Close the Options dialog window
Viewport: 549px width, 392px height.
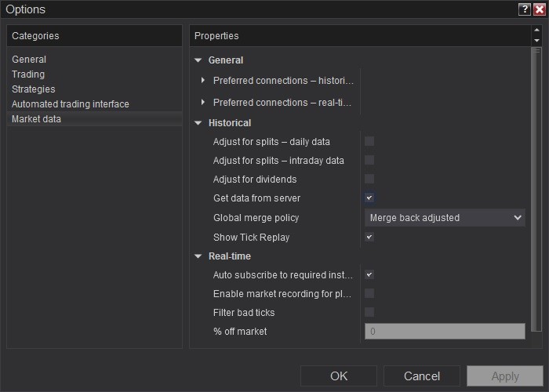pos(539,9)
